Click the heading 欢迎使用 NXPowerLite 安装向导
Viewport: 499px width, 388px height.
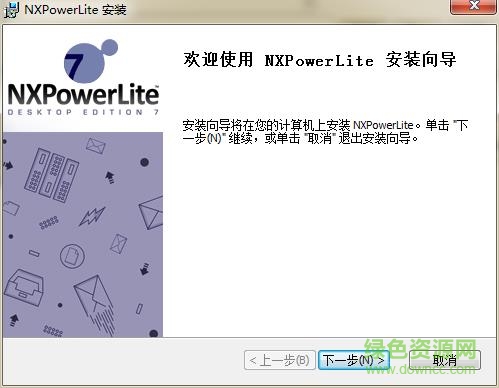click(320, 60)
